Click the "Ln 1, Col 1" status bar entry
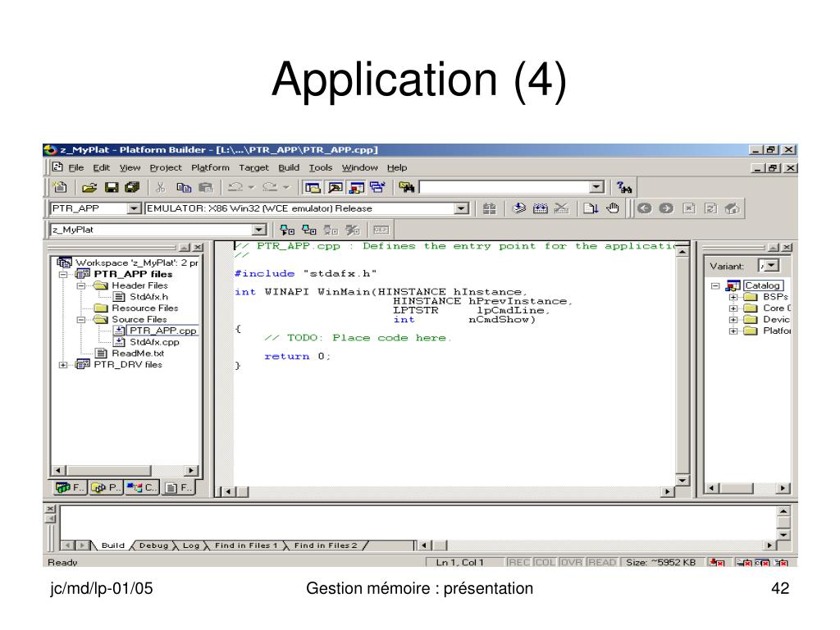Image resolution: width=840 pixels, height=630 pixels. point(459,562)
